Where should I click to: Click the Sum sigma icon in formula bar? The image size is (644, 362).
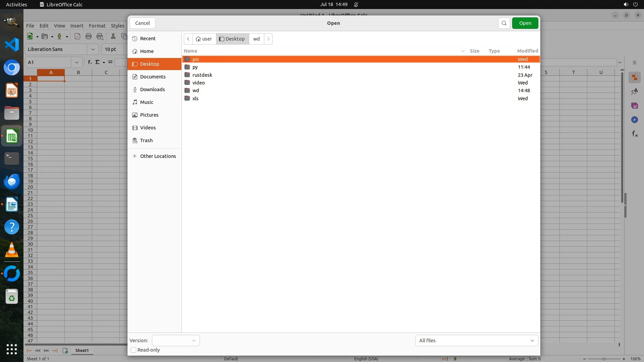tap(98, 62)
